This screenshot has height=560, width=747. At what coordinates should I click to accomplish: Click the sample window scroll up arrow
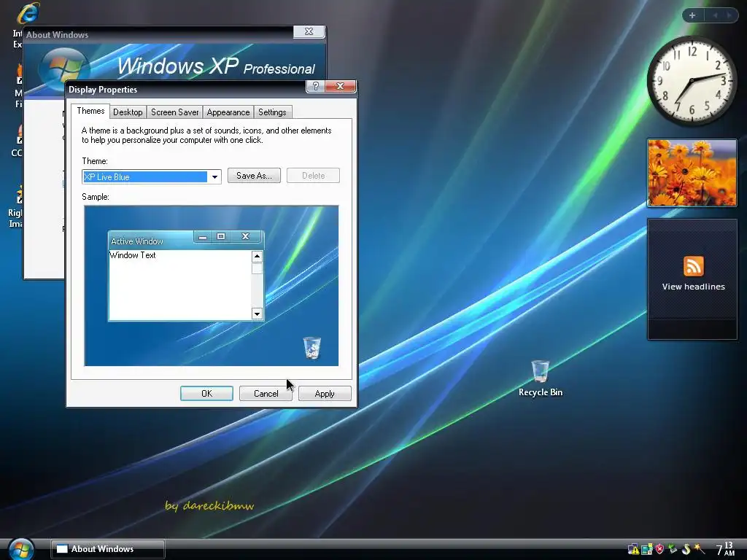(x=257, y=257)
